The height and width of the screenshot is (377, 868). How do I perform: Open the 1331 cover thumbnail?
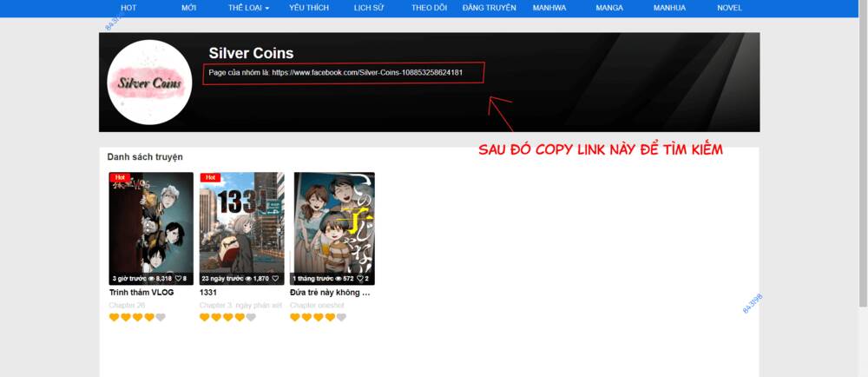click(241, 226)
